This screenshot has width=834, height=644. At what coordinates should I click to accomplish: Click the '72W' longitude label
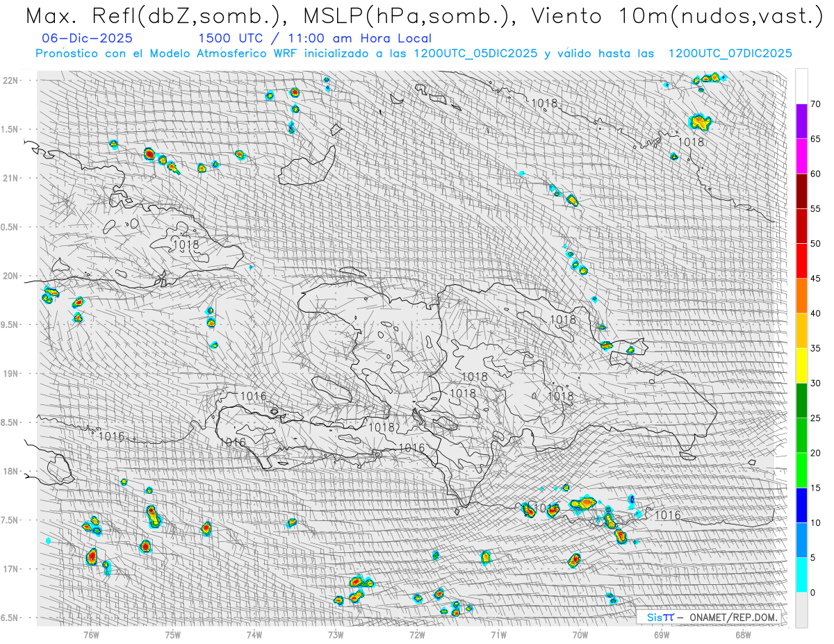(417, 634)
